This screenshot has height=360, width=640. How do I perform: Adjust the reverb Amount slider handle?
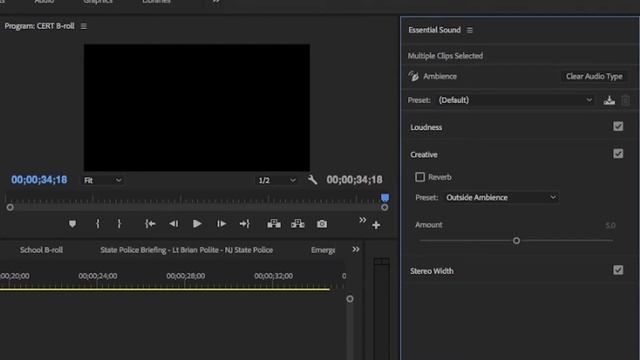coord(516,241)
